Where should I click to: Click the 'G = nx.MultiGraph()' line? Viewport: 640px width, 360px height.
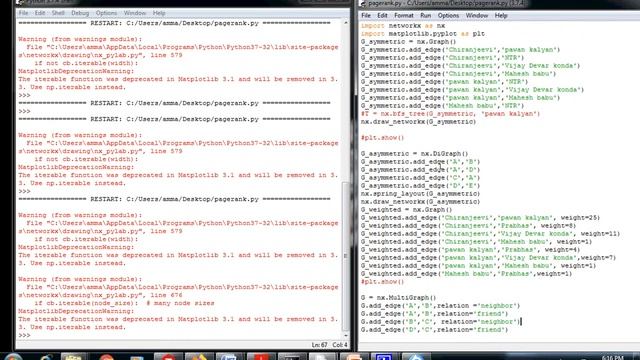pos(398,298)
